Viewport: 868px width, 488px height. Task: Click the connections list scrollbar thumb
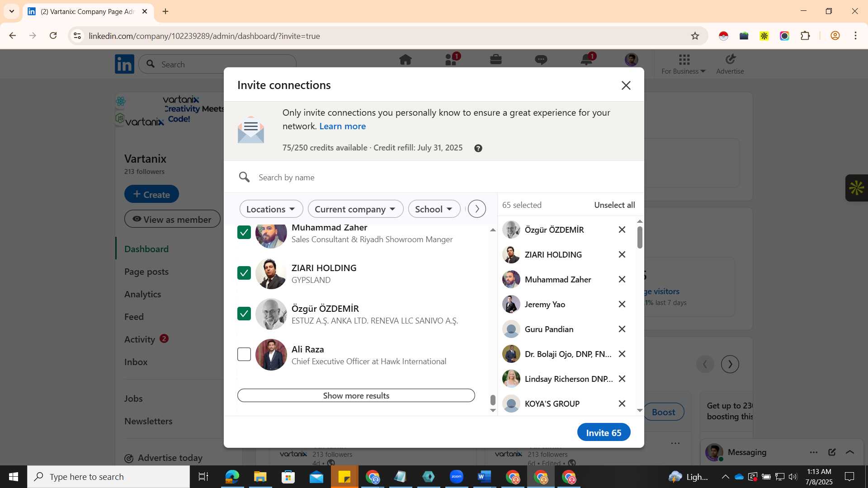click(x=493, y=400)
